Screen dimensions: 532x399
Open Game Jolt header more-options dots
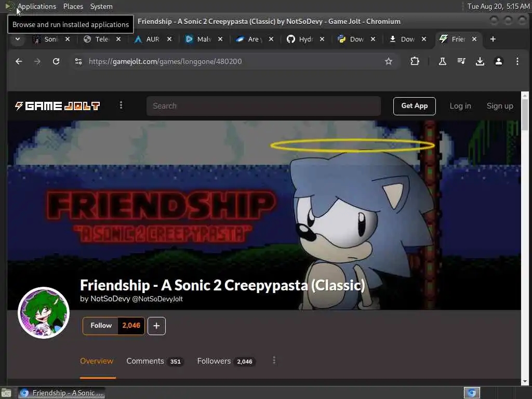[121, 105]
